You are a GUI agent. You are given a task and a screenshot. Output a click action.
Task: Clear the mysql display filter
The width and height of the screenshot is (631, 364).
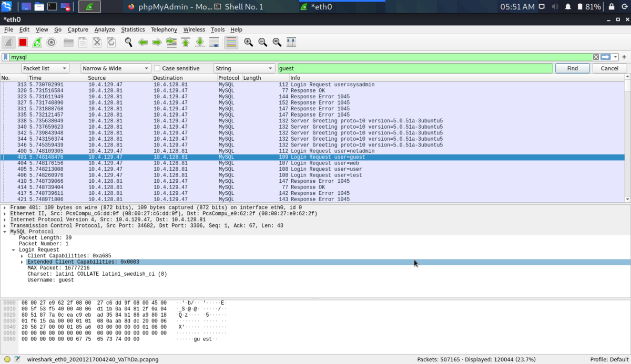[x=596, y=57]
